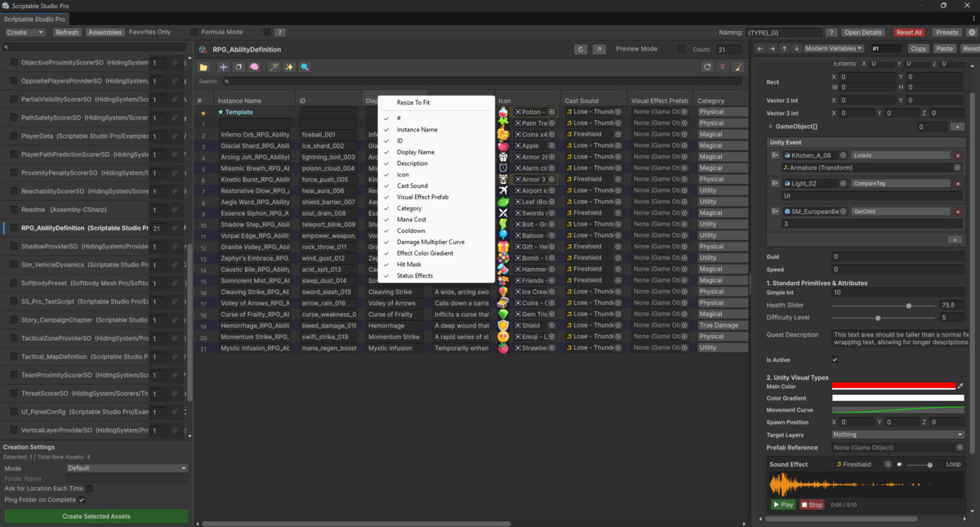Click the plus icon to add a new entry
The height and width of the screenshot is (527, 980).
[224, 67]
